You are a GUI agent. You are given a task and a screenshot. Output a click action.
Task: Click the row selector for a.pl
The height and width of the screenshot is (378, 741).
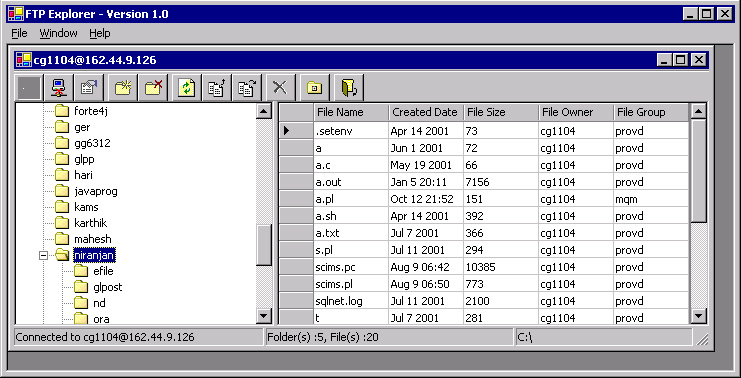296,199
